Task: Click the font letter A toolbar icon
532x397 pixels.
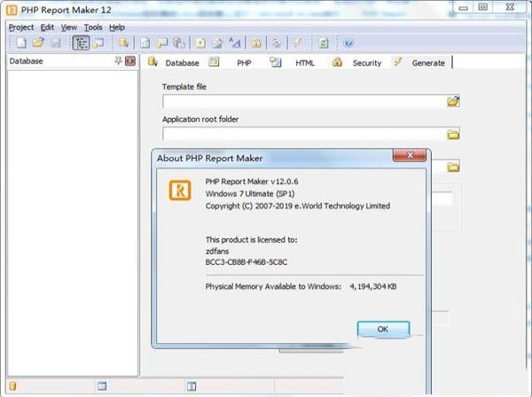Action: point(234,43)
